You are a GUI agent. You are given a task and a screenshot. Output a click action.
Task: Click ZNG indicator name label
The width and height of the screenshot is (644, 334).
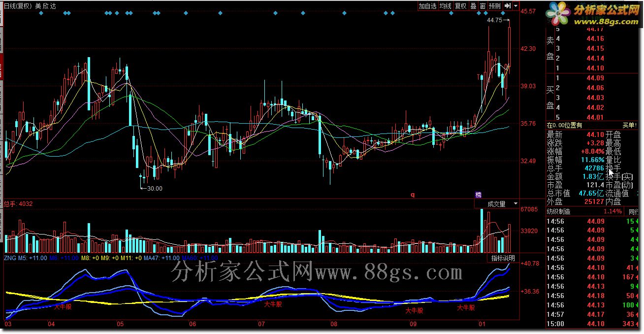click(x=10, y=258)
